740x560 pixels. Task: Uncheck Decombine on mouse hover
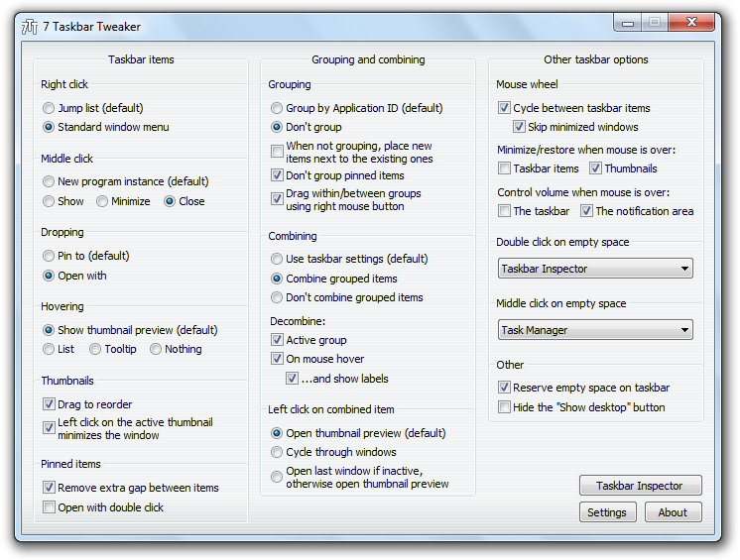click(x=277, y=359)
